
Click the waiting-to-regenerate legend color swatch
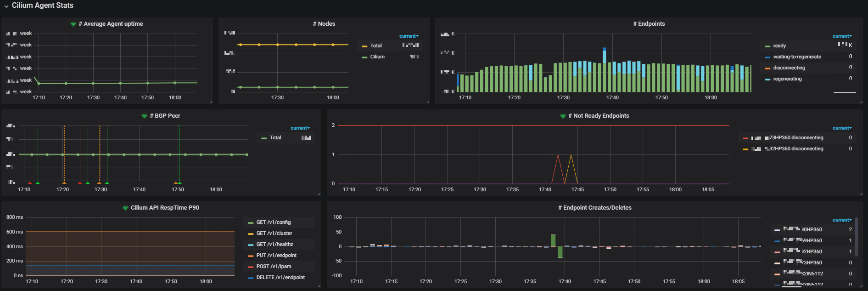click(767, 57)
